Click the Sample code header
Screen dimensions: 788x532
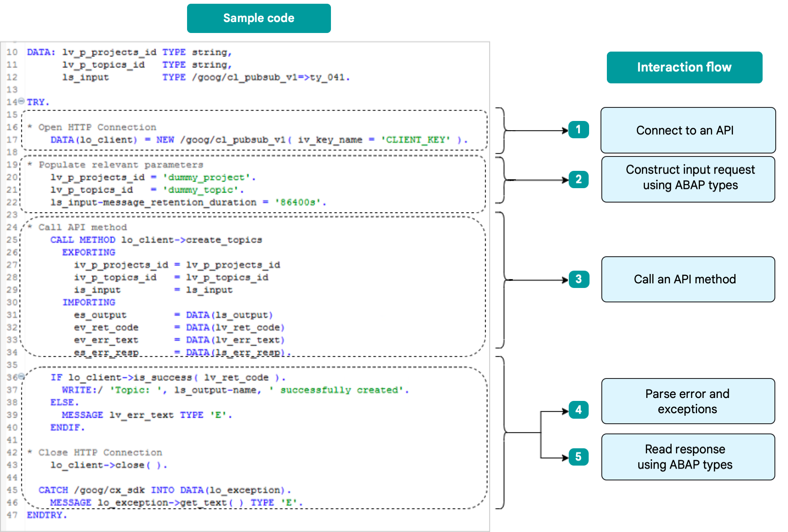[259, 18]
